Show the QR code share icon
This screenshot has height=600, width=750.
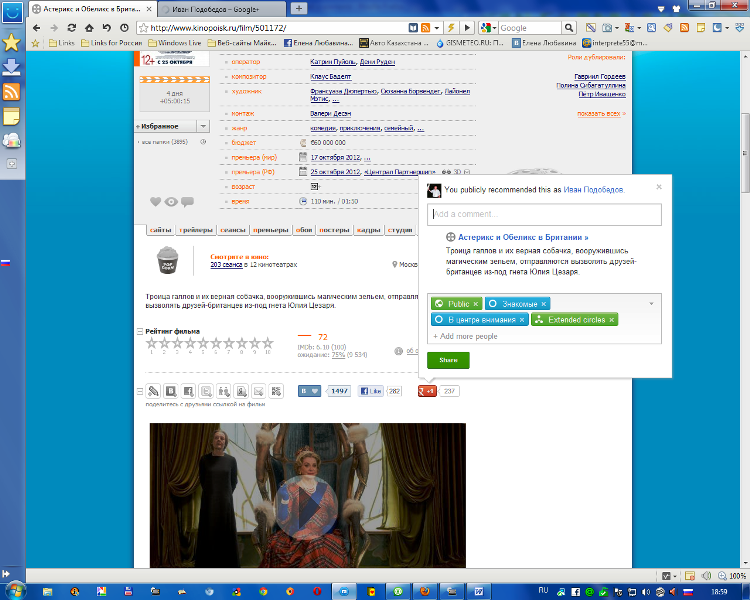click(x=276, y=391)
